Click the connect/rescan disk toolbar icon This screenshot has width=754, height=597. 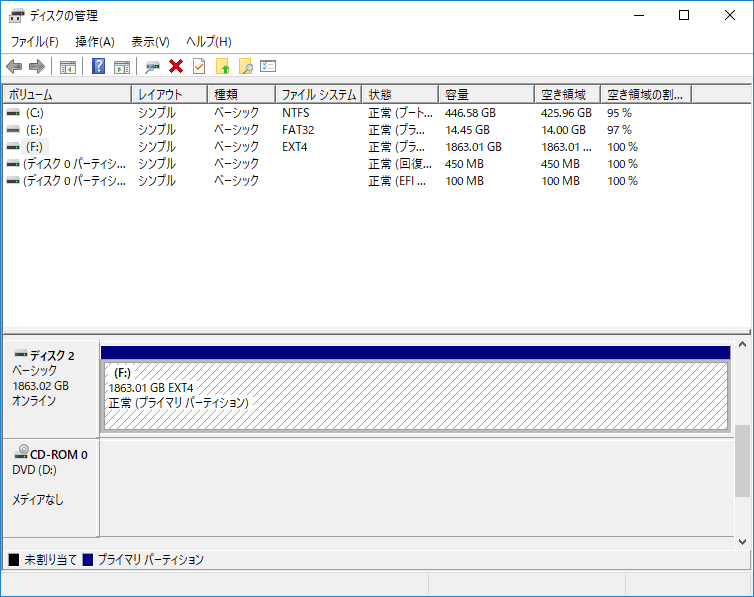click(152, 66)
